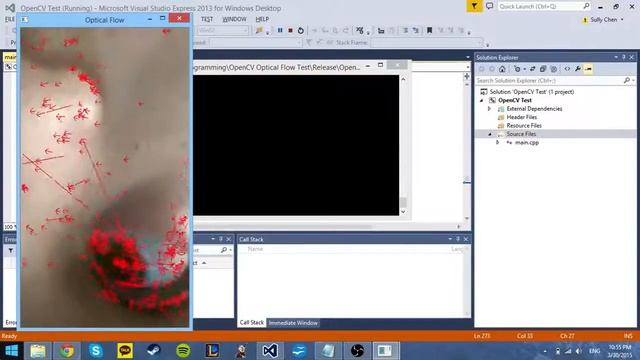
Task: Restart the debugging session
Action: click(x=301, y=30)
